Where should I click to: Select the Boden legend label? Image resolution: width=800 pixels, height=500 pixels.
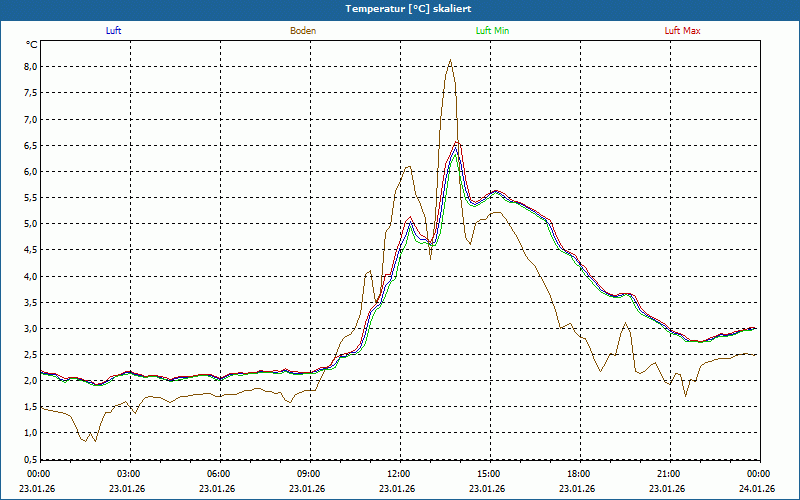(303, 31)
